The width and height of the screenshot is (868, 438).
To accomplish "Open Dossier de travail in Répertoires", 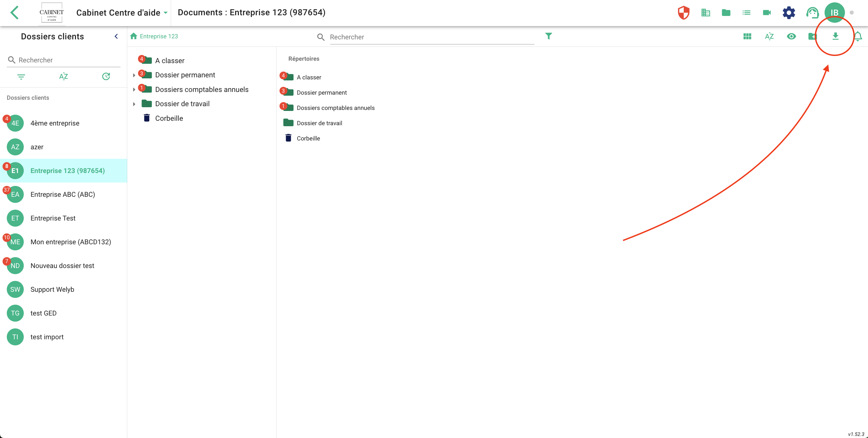I will (x=319, y=123).
